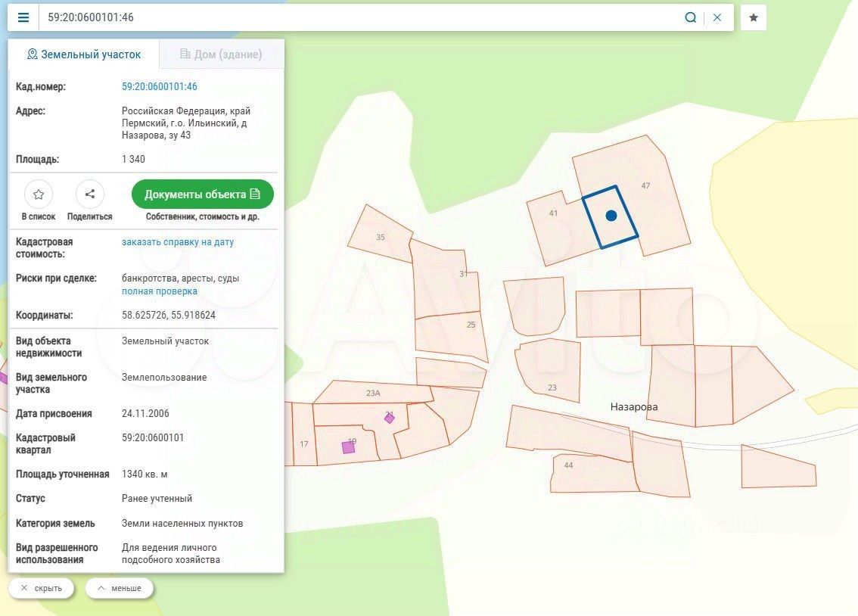Click the purple building on parcel 19

[348, 447]
